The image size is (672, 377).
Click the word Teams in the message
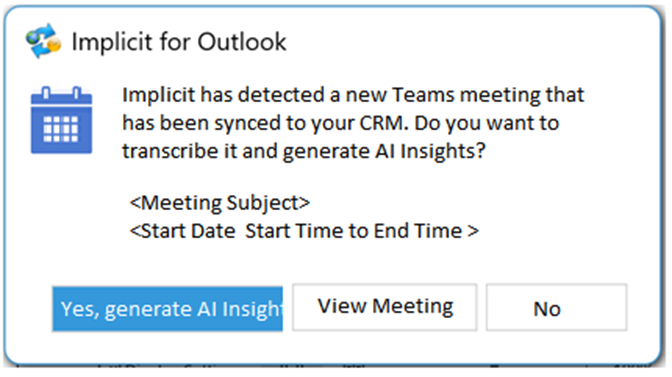point(423,95)
